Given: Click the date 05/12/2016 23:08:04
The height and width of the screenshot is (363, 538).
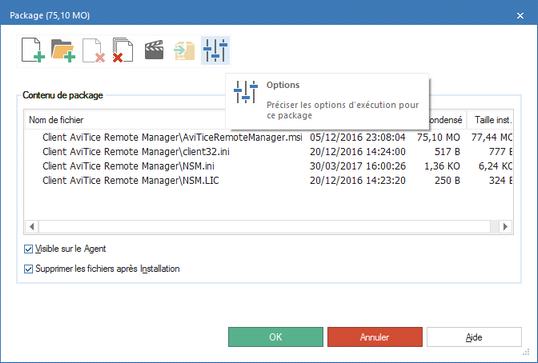Looking at the screenshot, I should click(358, 137).
